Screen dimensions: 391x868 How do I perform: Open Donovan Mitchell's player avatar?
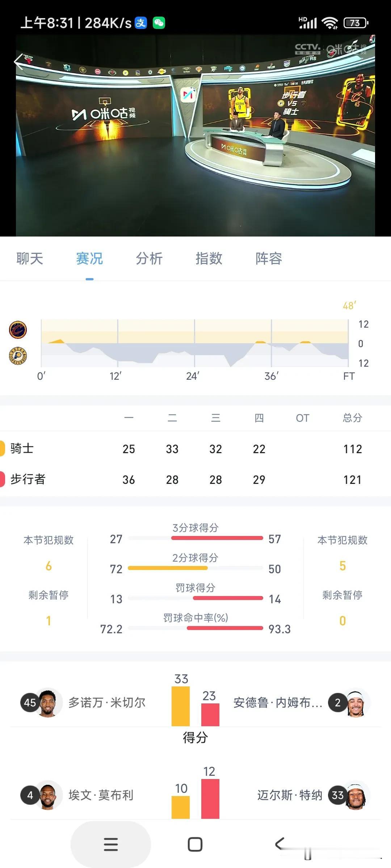pos(48,702)
